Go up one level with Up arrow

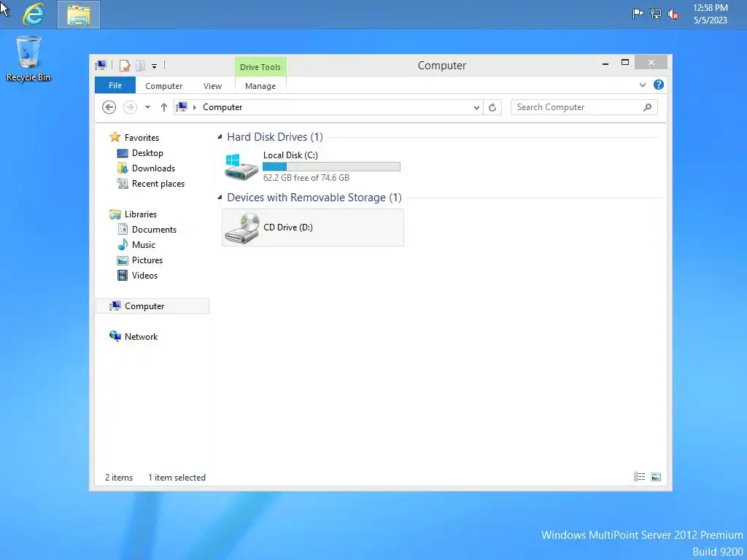click(164, 107)
